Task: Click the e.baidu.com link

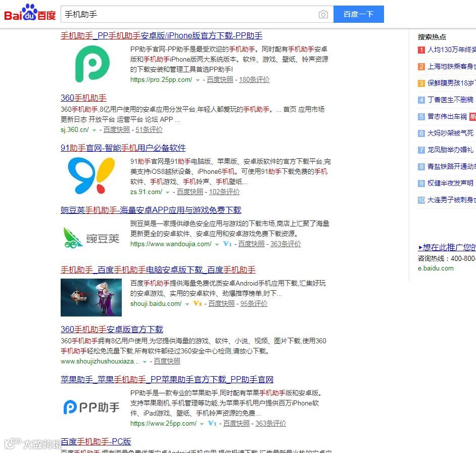Action: point(436,268)
